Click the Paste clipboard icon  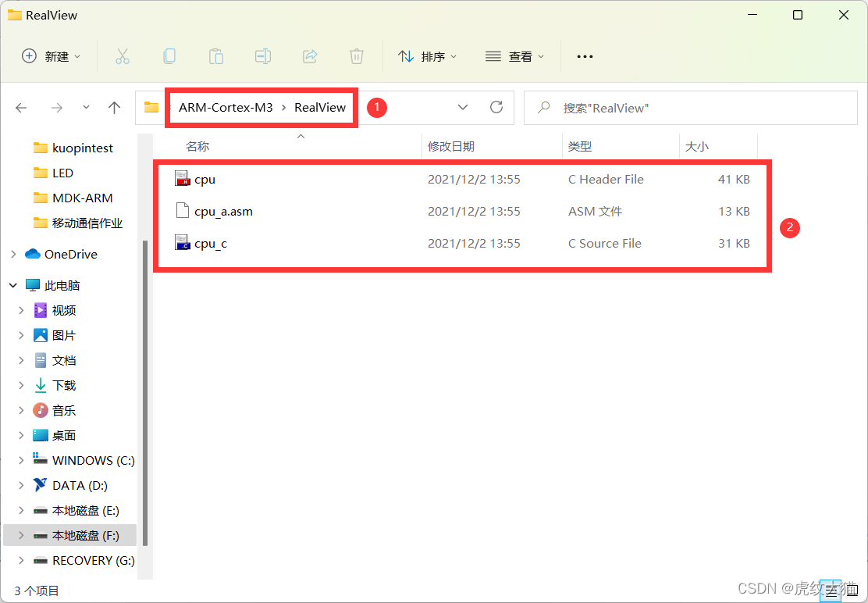[x=216, y=56]
